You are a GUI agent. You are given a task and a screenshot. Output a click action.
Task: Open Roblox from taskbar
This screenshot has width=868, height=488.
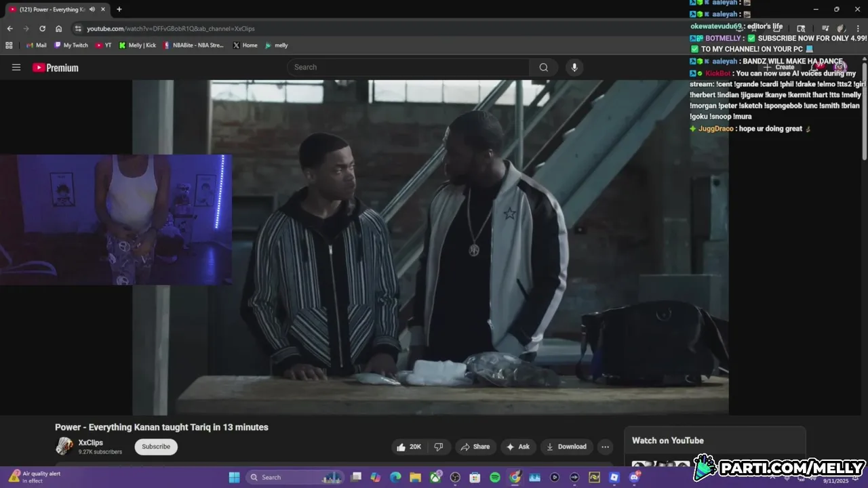(614, 477)
